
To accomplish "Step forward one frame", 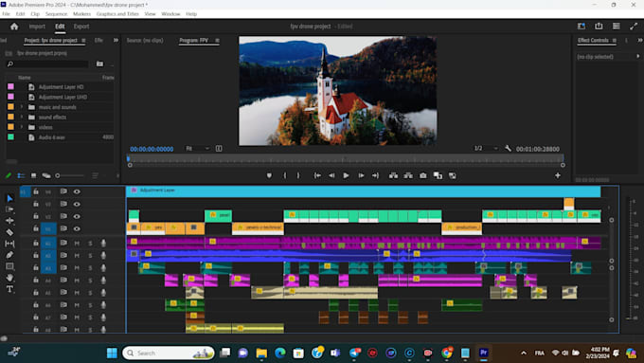I will pyautogui.click(x=361, y=175).
